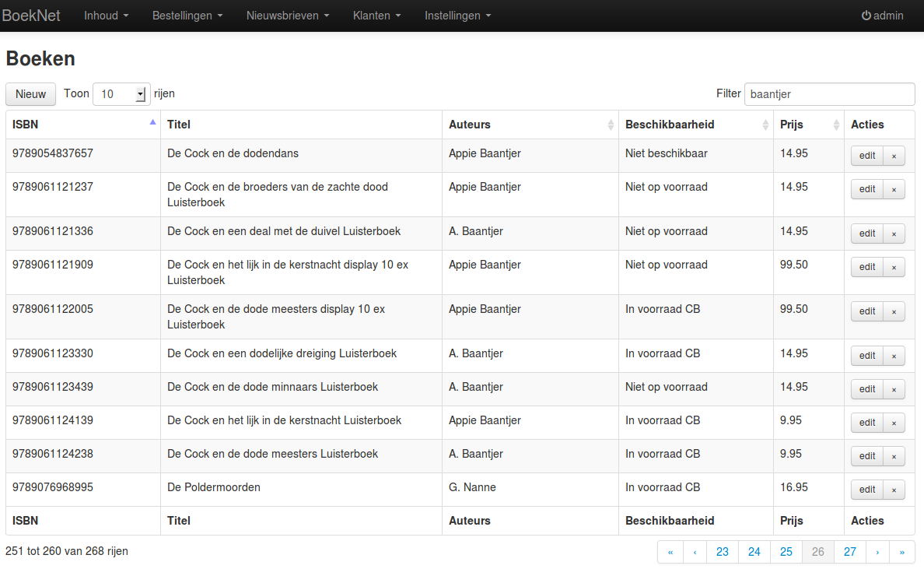Sort table by Auteurs column
The image size is (924, 569).
pyautogui.click(x=530, y=125)
